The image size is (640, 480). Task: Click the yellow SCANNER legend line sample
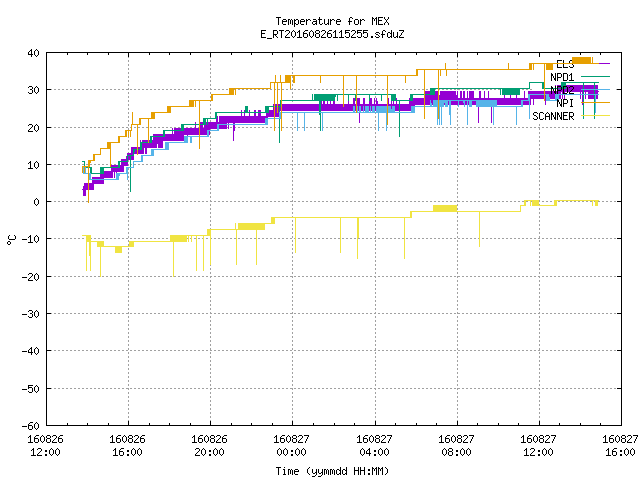pos(596,116)
